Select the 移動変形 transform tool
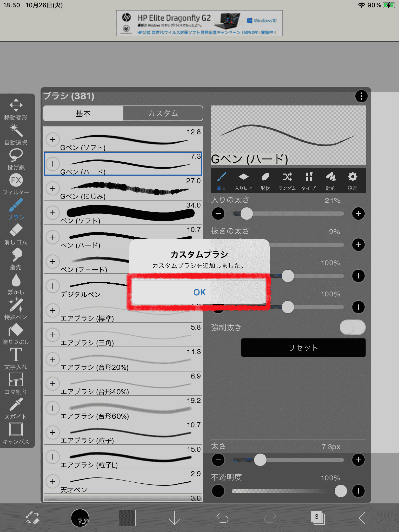Screen dimensions: 399x532 click(16, 109)
